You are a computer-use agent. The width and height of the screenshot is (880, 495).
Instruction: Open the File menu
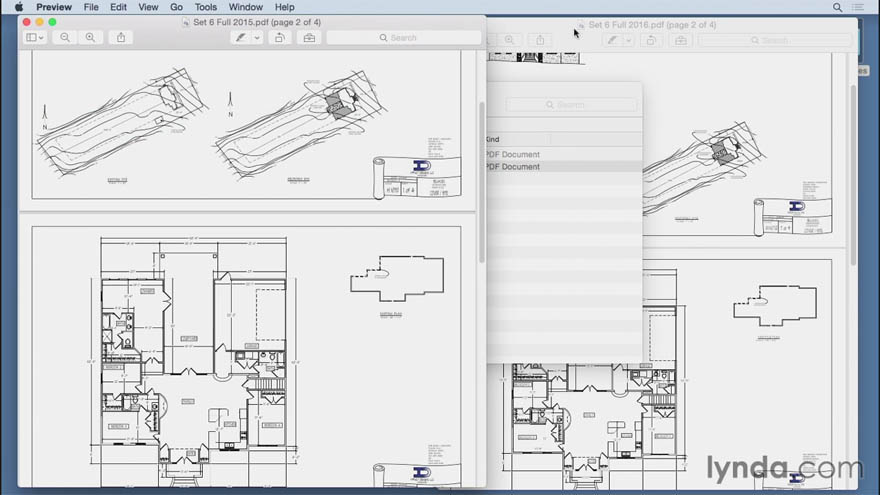(x=91, y=7)
